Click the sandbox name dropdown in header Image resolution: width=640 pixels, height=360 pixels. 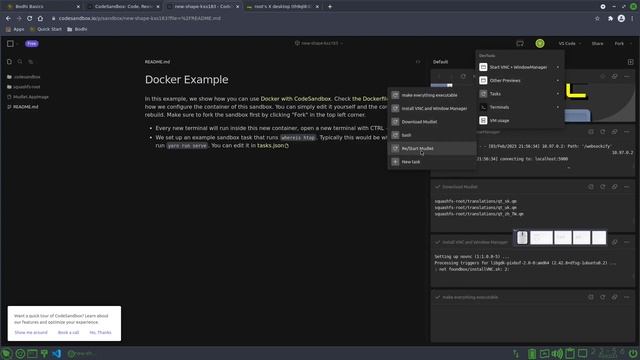coord(319,43)
